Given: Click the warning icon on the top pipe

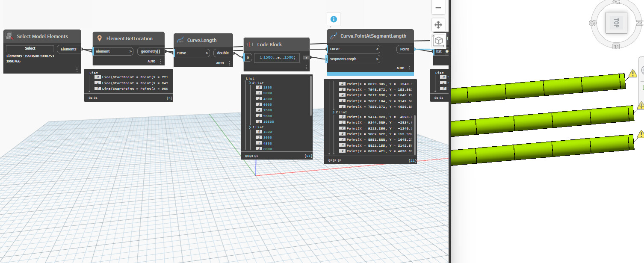Looking at the screenshot, I should pos(633,74).
